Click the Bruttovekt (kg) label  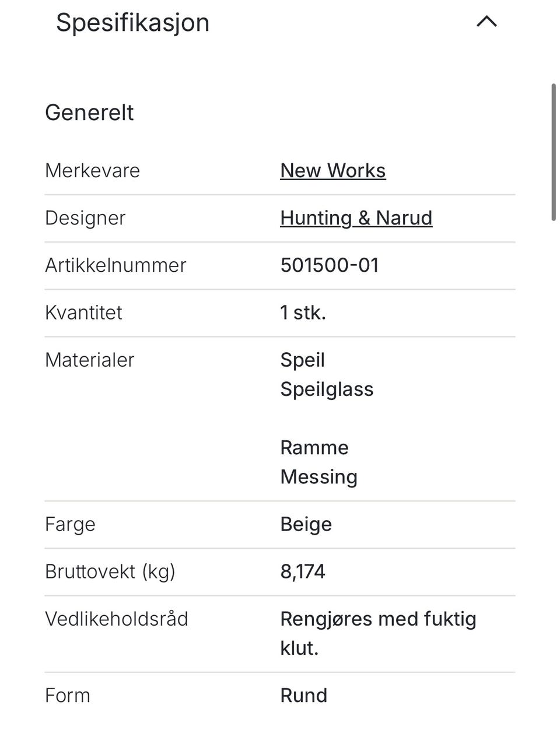110,571
